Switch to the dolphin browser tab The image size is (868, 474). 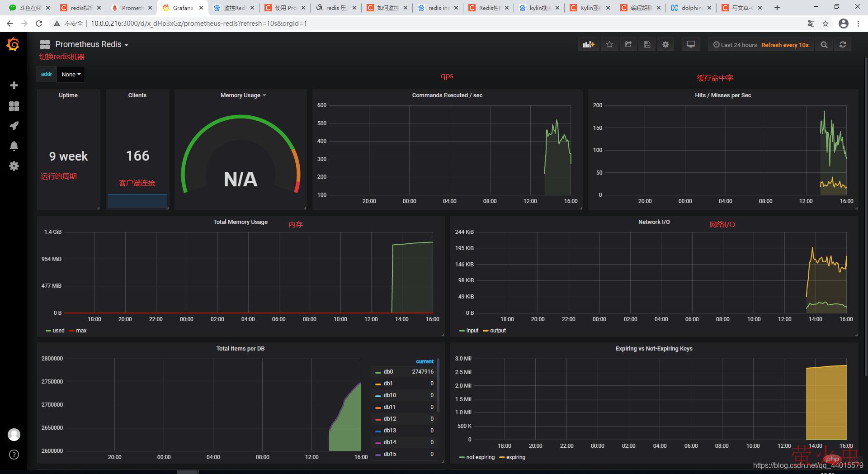coord(691,8)
